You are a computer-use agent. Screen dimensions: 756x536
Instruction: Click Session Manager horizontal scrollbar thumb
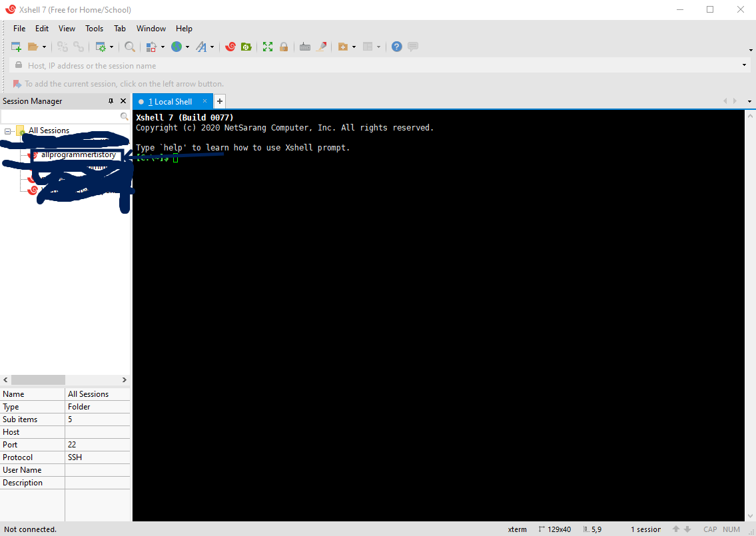tap(38, 380)
